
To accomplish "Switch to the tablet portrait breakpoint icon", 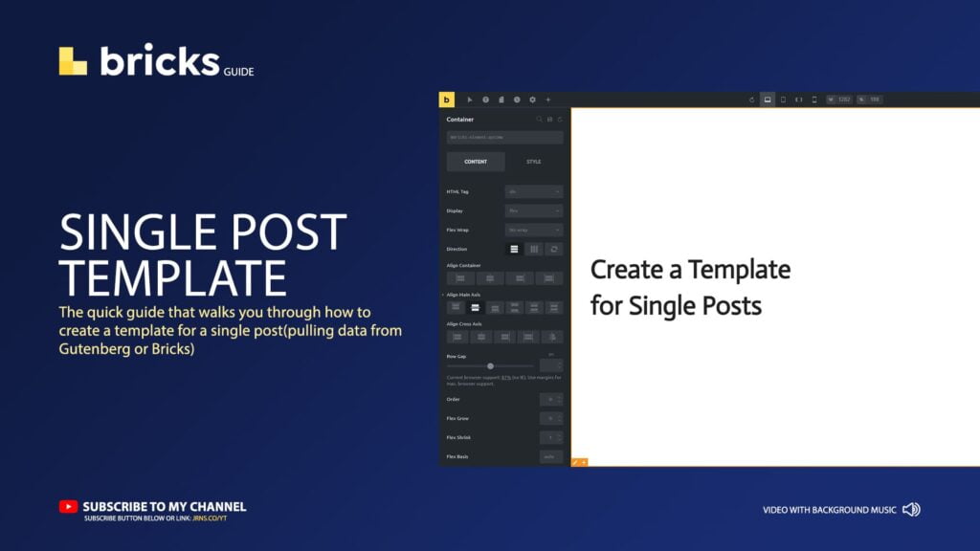I will point(783,99).
